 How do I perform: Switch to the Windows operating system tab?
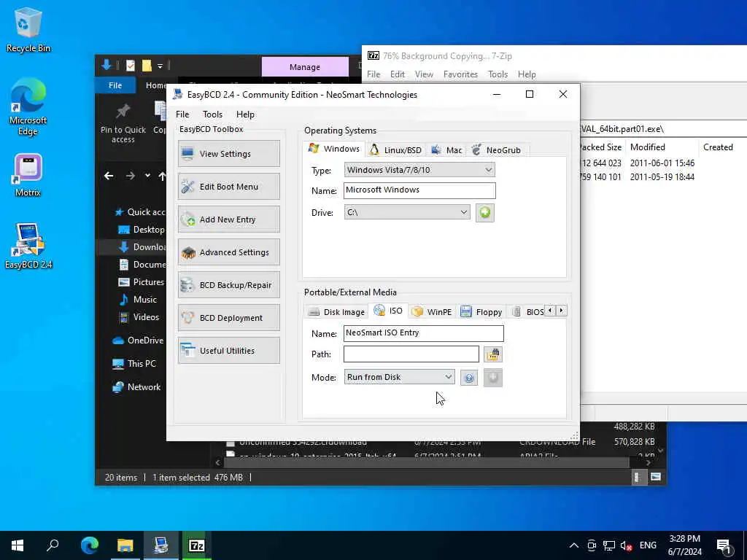(334, 149)
